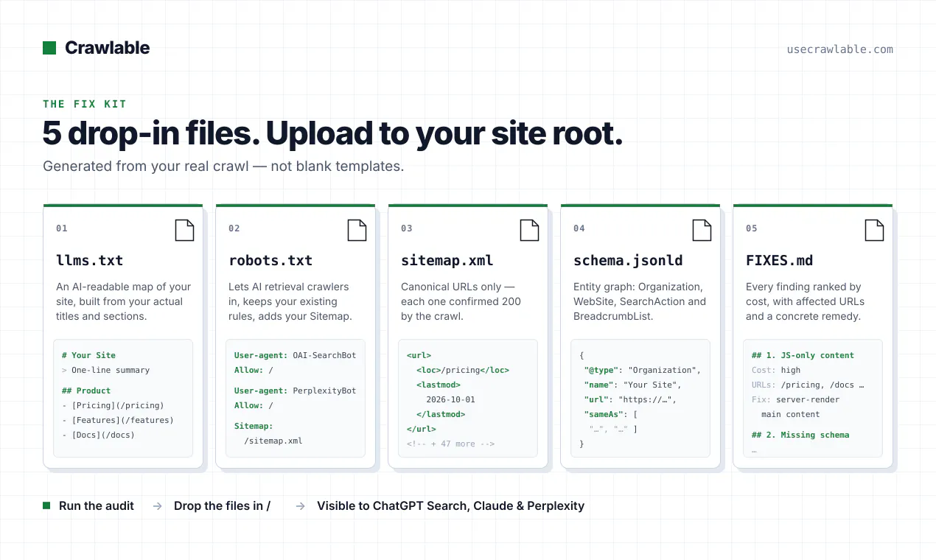Click the "@type": "Organization" line

(642, 370)
